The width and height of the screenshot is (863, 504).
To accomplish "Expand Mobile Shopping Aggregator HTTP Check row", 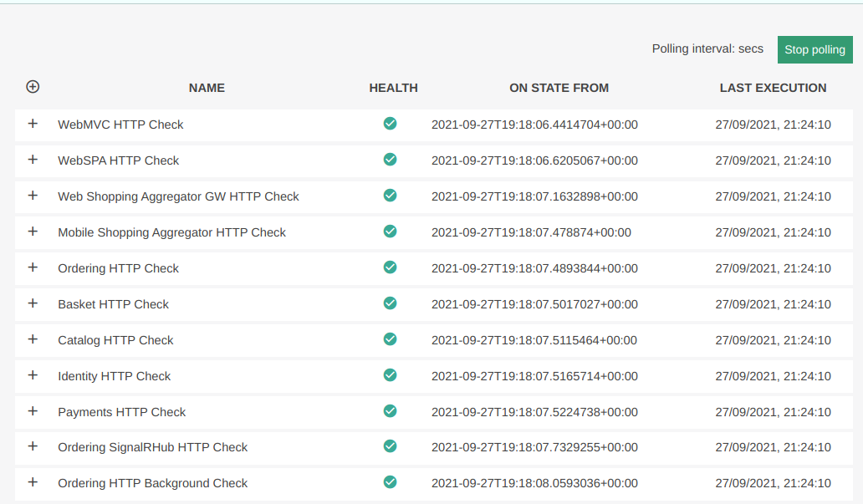I will [x=33, y=232].
